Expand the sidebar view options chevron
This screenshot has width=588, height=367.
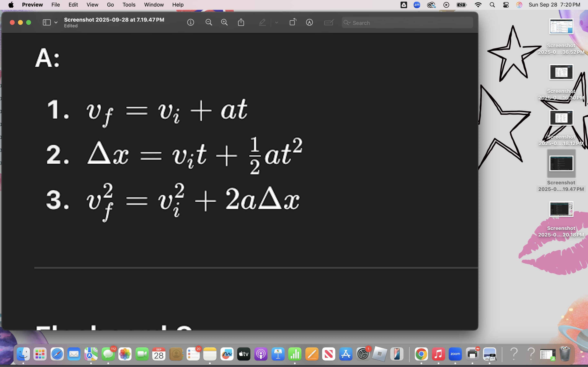[56, 23]
